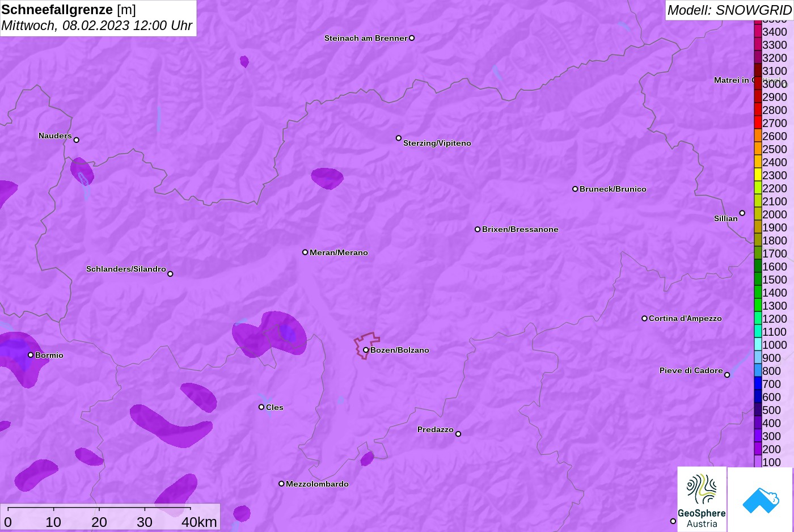Click the Bozen/Bolzano city marker
The image size is (794, 532).
tap(366, 350)
